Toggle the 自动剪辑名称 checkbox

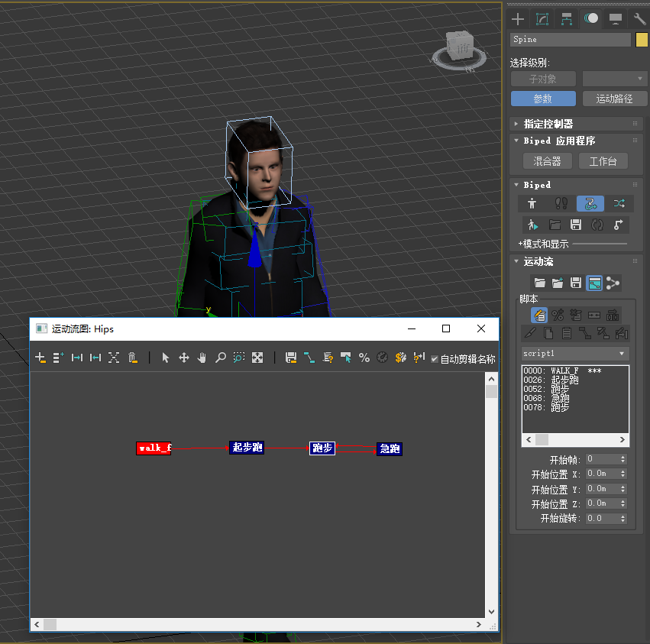tap(435, 359)
